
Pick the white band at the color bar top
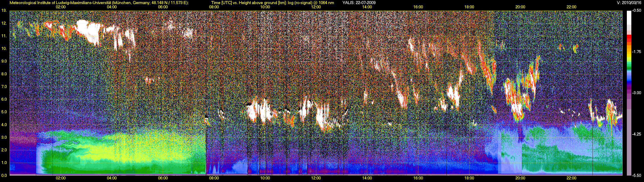tap(629, 18)
